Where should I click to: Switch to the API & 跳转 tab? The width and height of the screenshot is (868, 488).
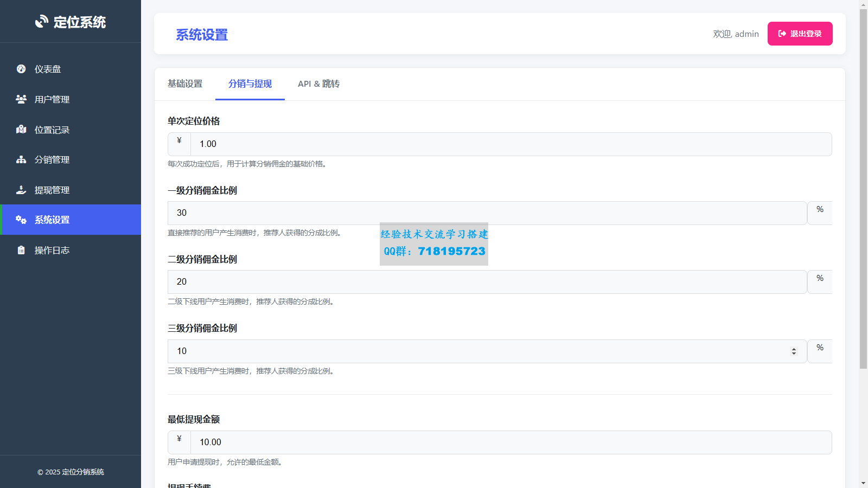coord(318,84)
